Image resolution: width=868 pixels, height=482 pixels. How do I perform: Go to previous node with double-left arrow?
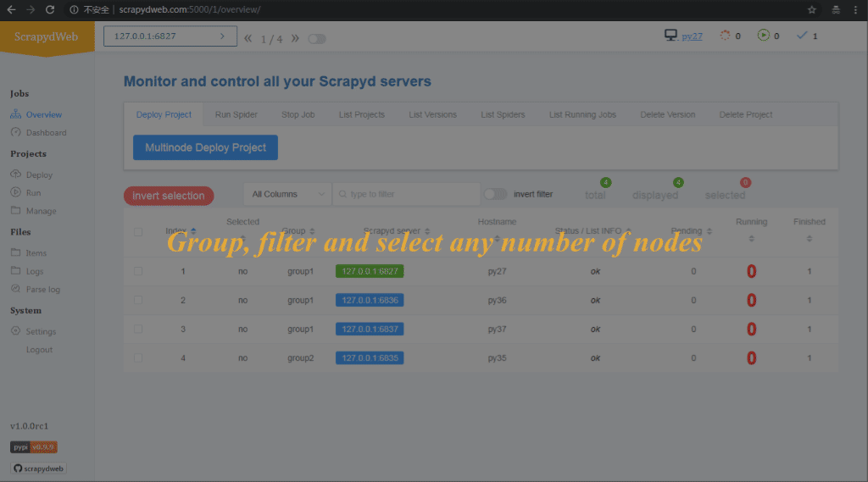tap(248, 38)
